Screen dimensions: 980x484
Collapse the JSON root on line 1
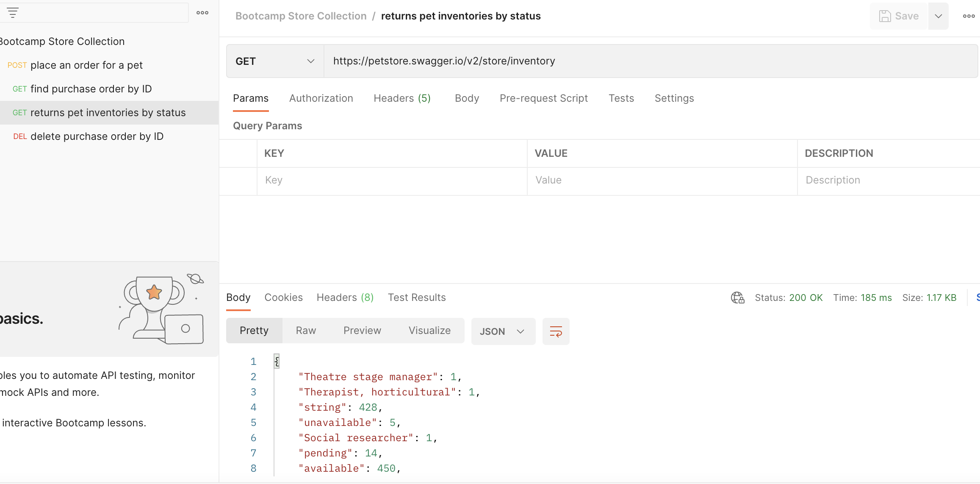coord(276,361)
